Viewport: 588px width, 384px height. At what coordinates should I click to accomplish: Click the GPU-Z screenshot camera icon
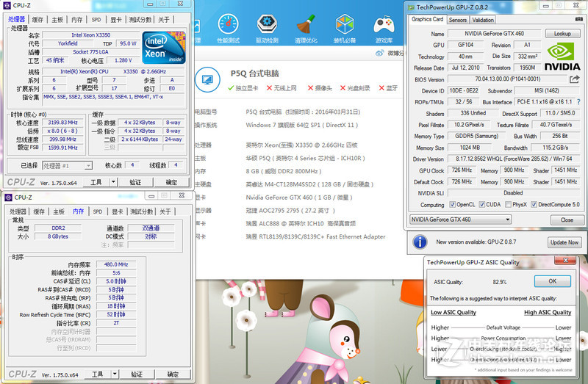(579, 19)
